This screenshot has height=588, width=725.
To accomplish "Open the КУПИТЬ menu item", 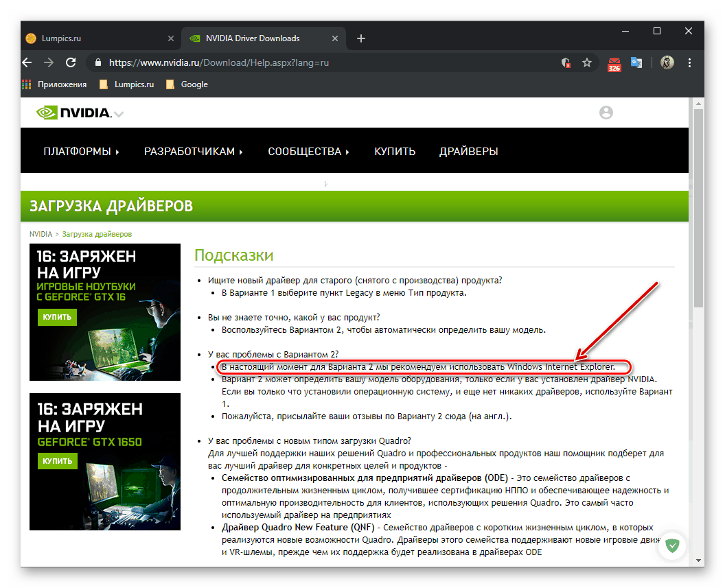I will 395,152.
